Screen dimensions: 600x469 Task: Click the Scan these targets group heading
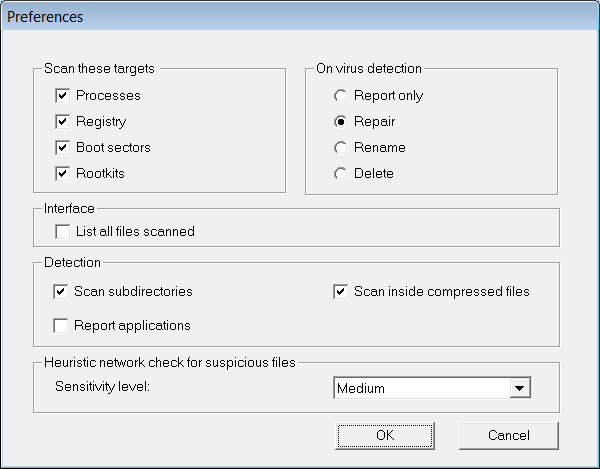coord(100,69)
